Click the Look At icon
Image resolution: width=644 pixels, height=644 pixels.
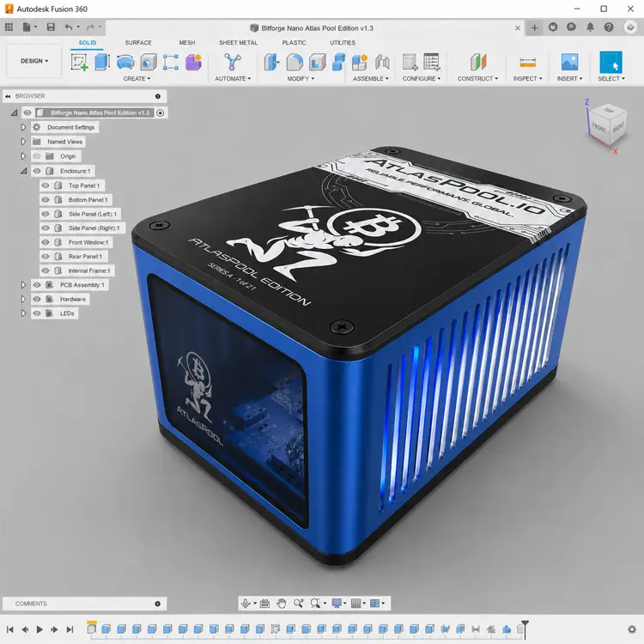(265, 603)
